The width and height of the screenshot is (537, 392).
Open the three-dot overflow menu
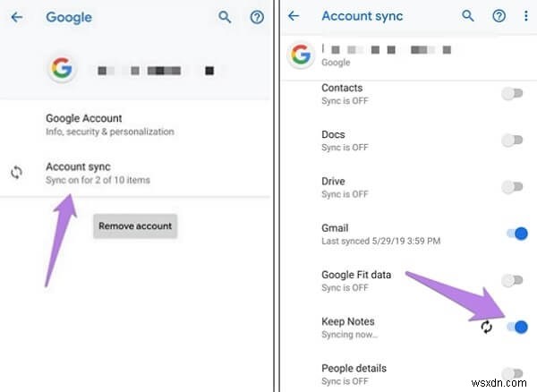526,16
